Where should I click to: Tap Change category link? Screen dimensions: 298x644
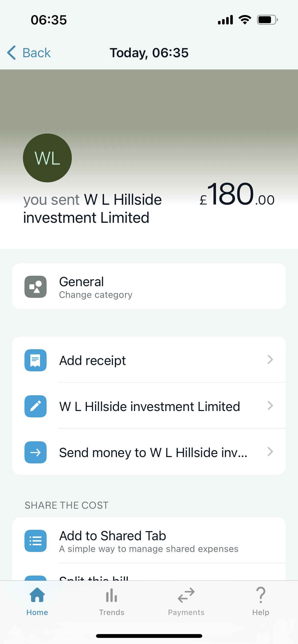[x=96, y=295]
